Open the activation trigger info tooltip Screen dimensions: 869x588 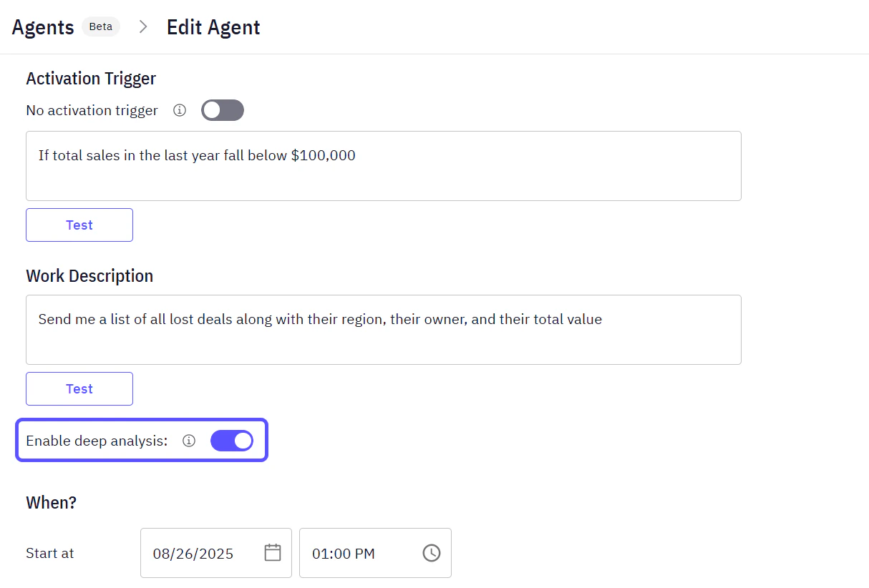(179, 110)
